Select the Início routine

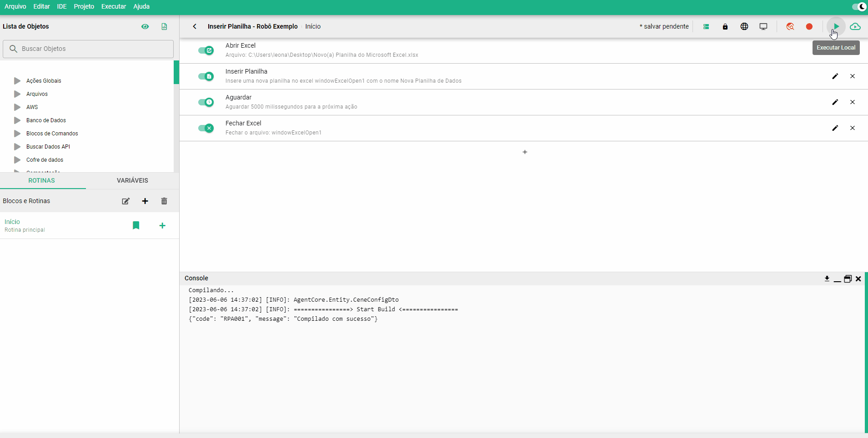[12, 222]
